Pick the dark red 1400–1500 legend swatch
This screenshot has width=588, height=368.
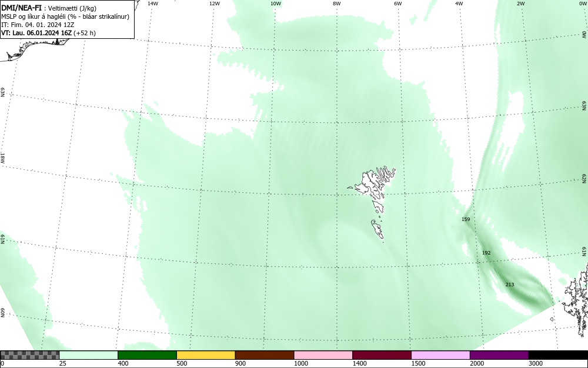[382, 355]
